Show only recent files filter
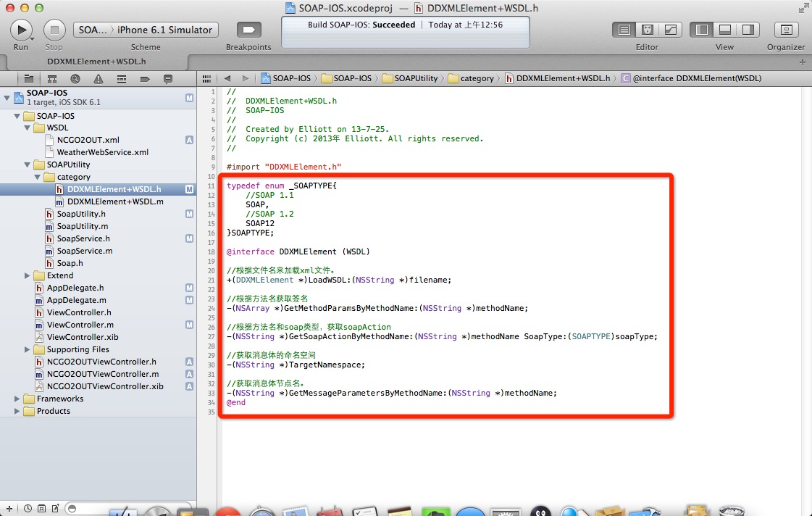The image size is (812, 516). [28, 509]
